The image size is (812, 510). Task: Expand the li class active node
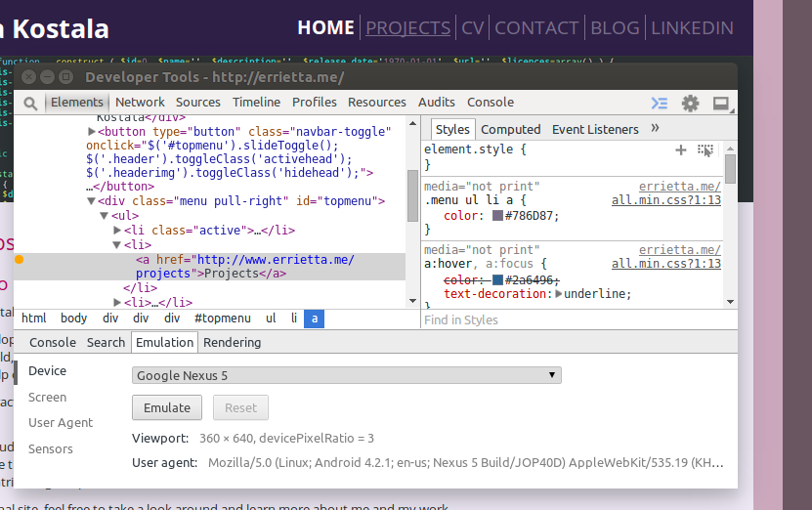click(x=117, y=231)
